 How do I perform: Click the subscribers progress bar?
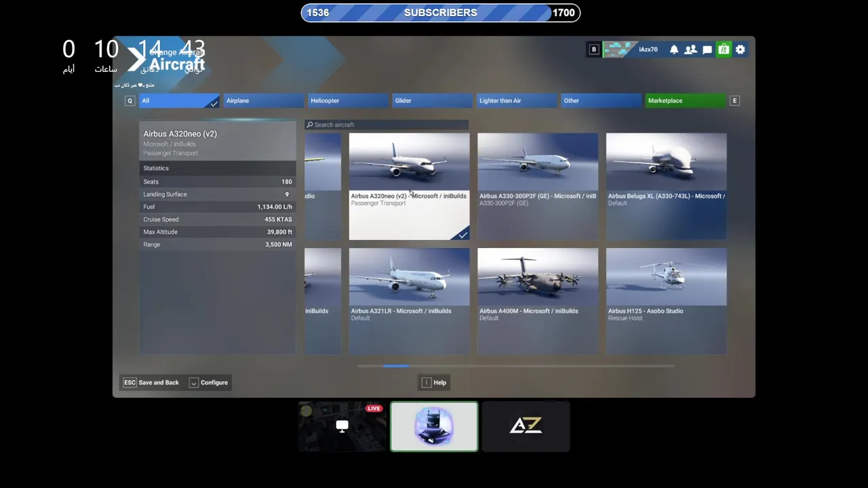pyautogui.click(x=441, y=13)
